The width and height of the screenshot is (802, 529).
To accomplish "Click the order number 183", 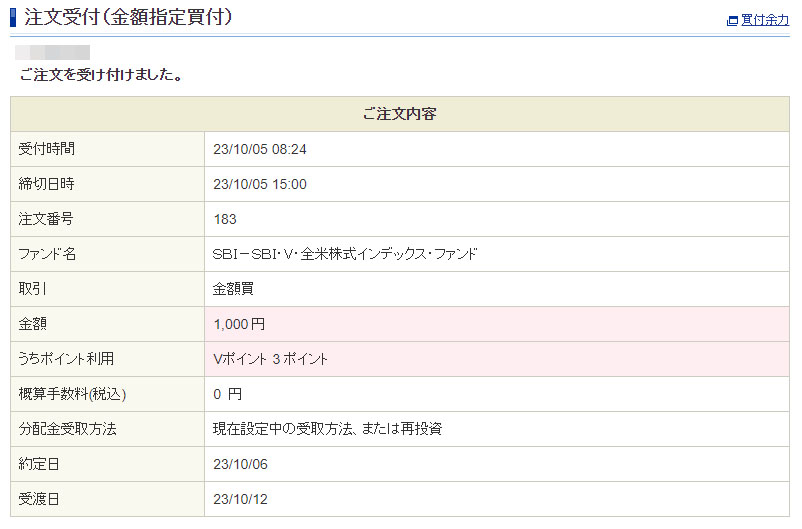I will [x=225, y=219].
